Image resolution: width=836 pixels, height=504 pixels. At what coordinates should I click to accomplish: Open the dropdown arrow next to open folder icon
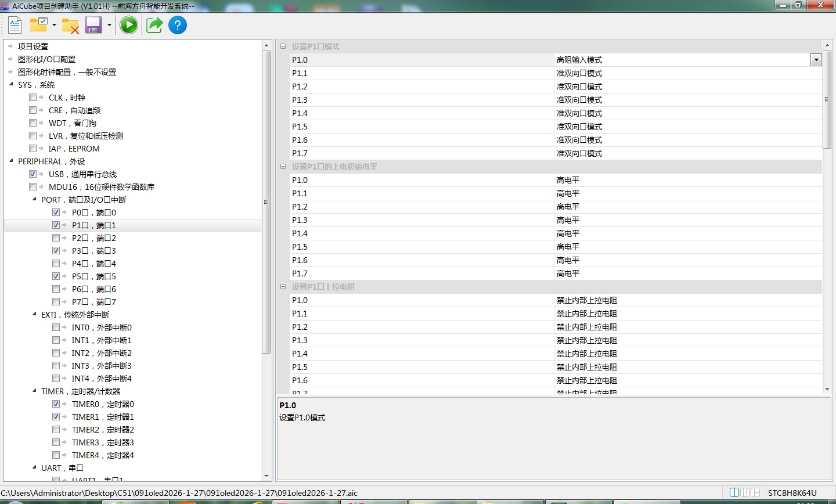tap(54, 25)
